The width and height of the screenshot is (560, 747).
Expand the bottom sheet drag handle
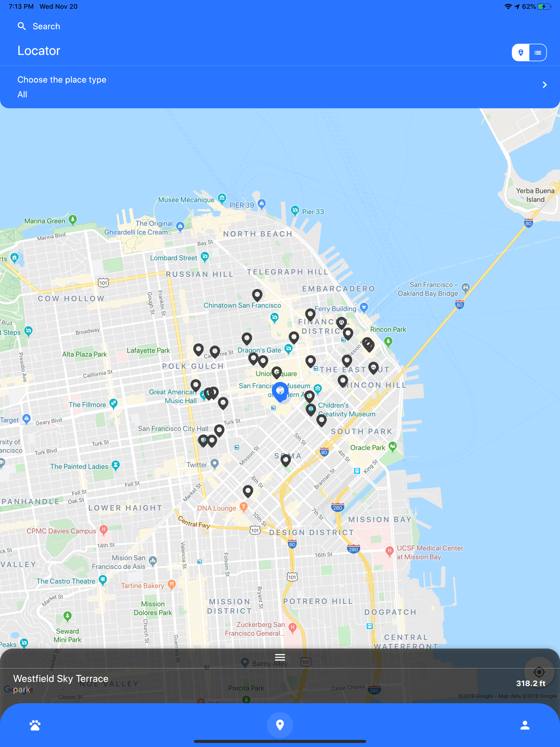(280, 657)
